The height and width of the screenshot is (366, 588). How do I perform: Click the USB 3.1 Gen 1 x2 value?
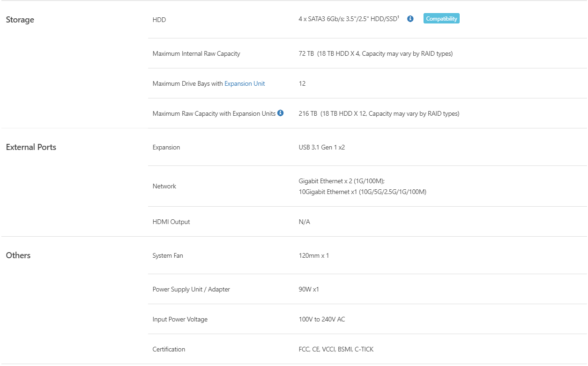321,147
